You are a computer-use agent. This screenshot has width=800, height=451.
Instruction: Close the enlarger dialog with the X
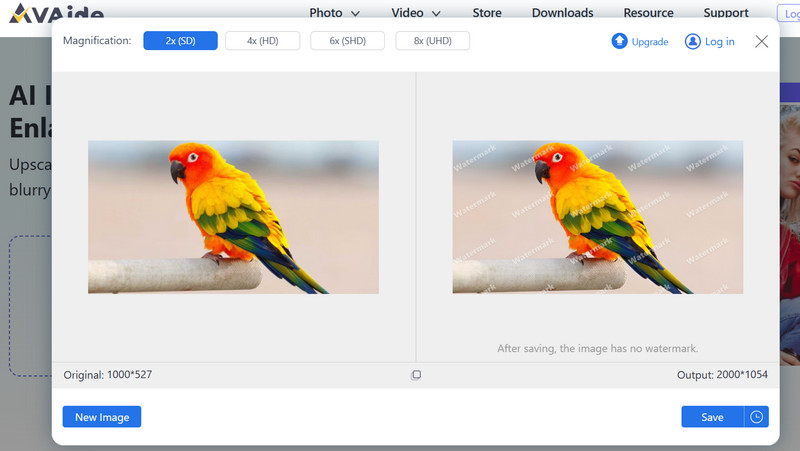[761, 41]
